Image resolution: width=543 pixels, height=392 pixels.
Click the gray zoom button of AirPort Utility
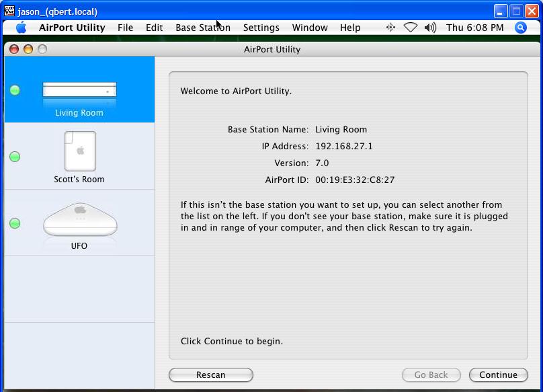[x=42, y=49]
